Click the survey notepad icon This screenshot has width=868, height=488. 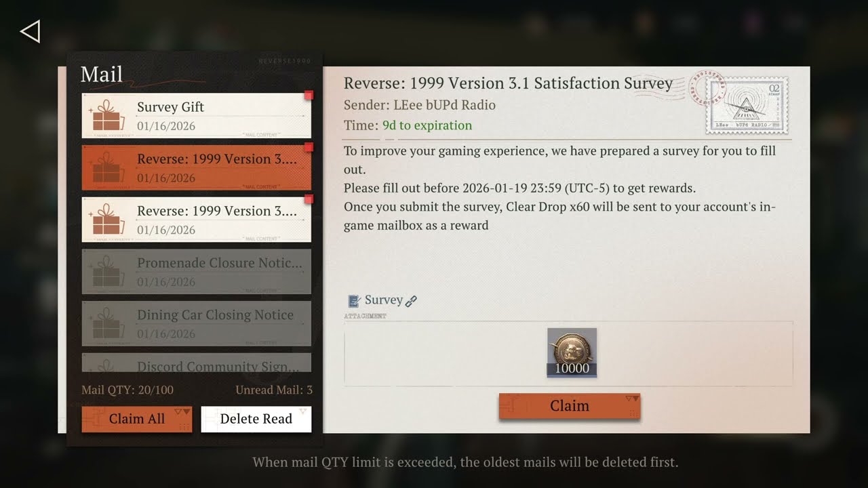click(354, 301)
